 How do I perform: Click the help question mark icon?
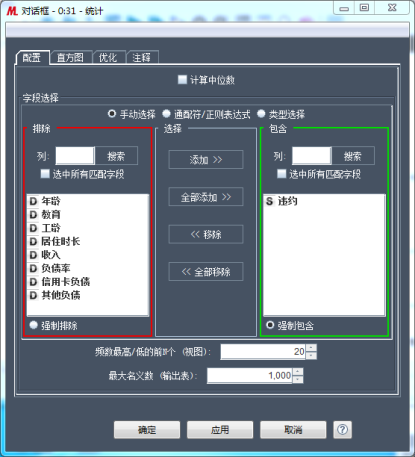342,429
